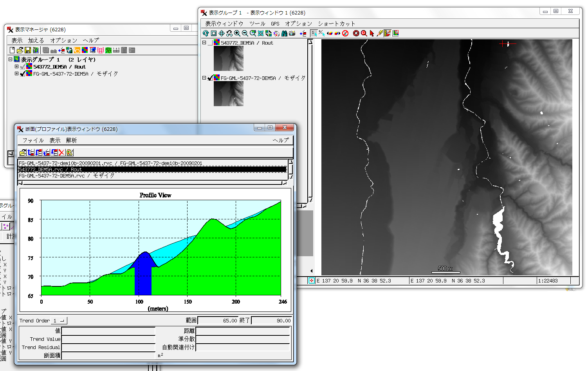
Task: Click the orange Bing maps layer icon
Action: pos(77,50)
